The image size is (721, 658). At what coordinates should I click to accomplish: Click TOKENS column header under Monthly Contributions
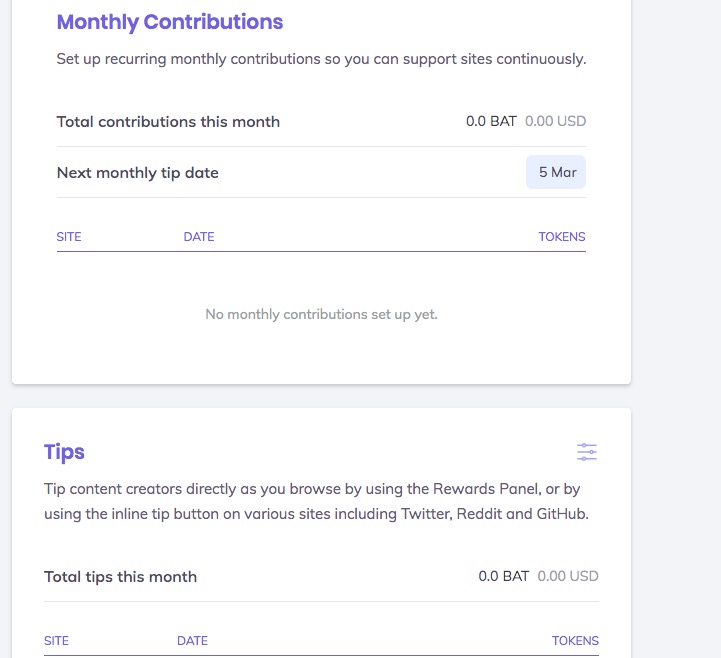pos(561,237)
